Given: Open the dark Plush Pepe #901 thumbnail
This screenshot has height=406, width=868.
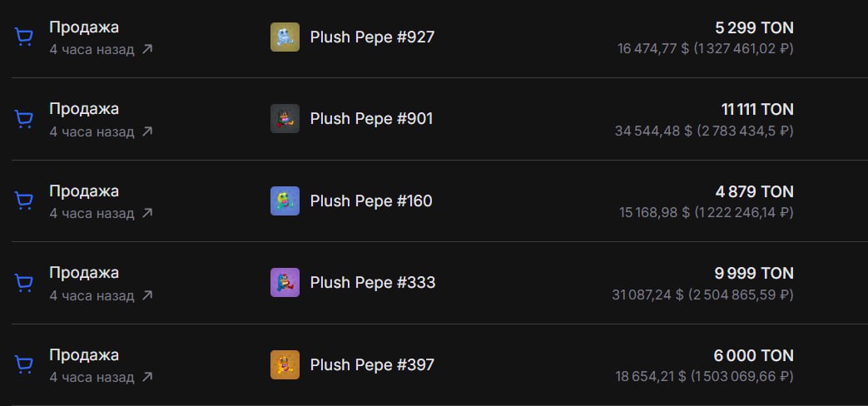Looking at the screenshot, I should tap(285, 119).
